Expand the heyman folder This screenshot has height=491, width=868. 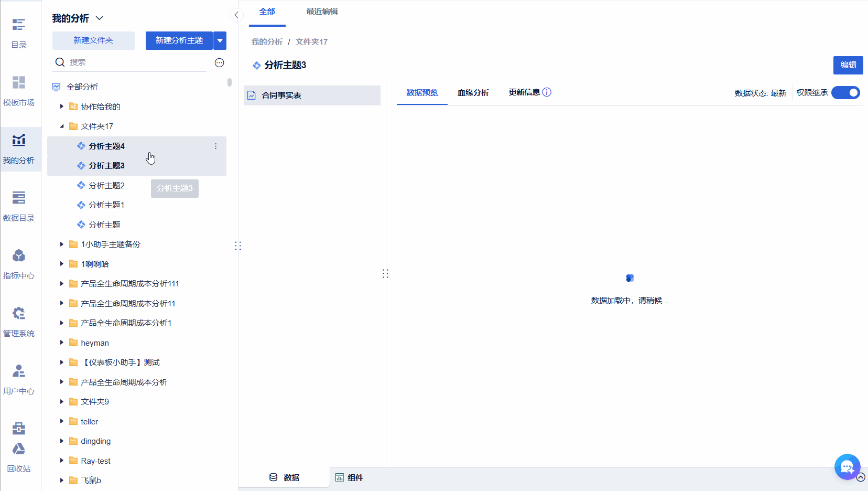(x=61, y=343)
